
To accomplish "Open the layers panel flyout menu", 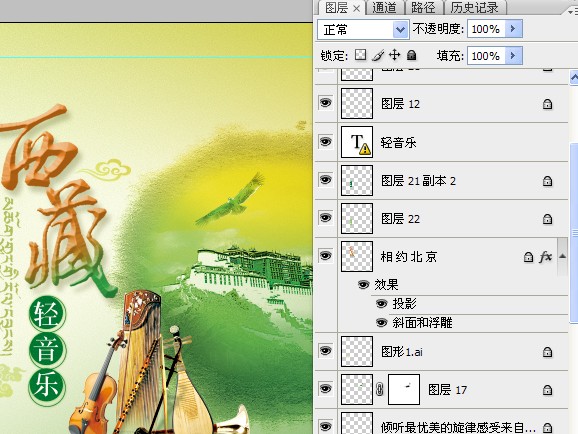I will pyautogui.click(x=572, y=12).
